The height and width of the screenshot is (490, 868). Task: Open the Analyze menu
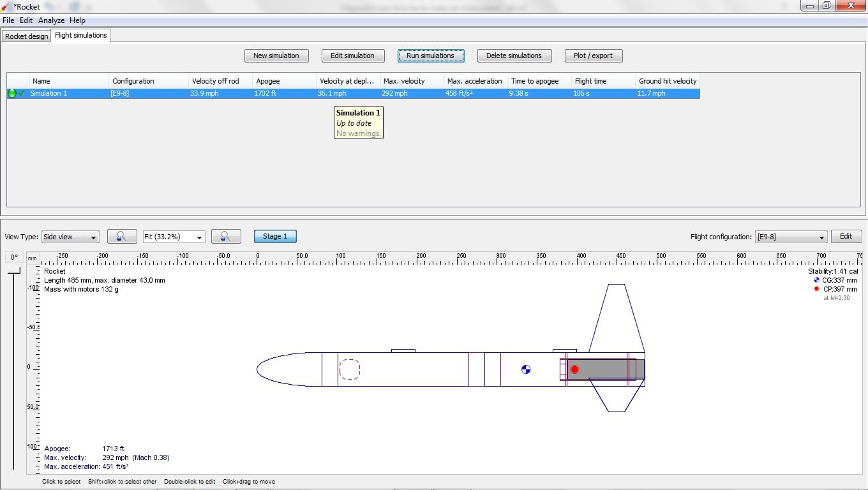50,20
